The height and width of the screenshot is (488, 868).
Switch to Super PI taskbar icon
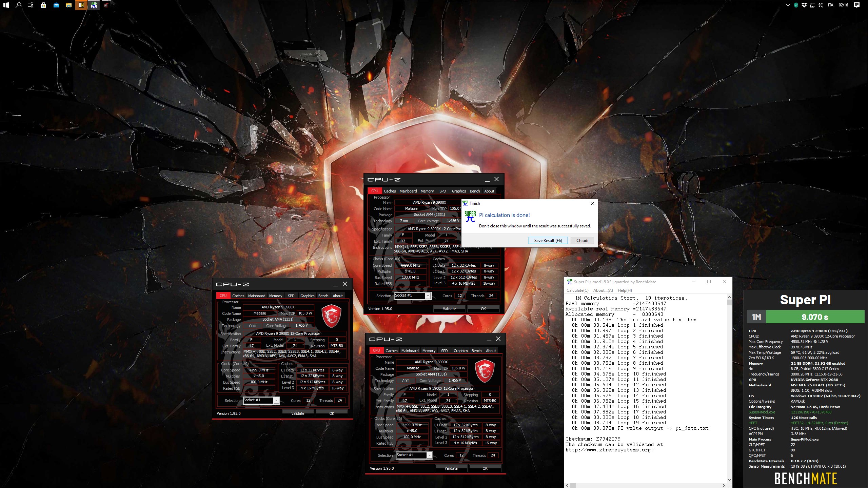pos(94,5)
